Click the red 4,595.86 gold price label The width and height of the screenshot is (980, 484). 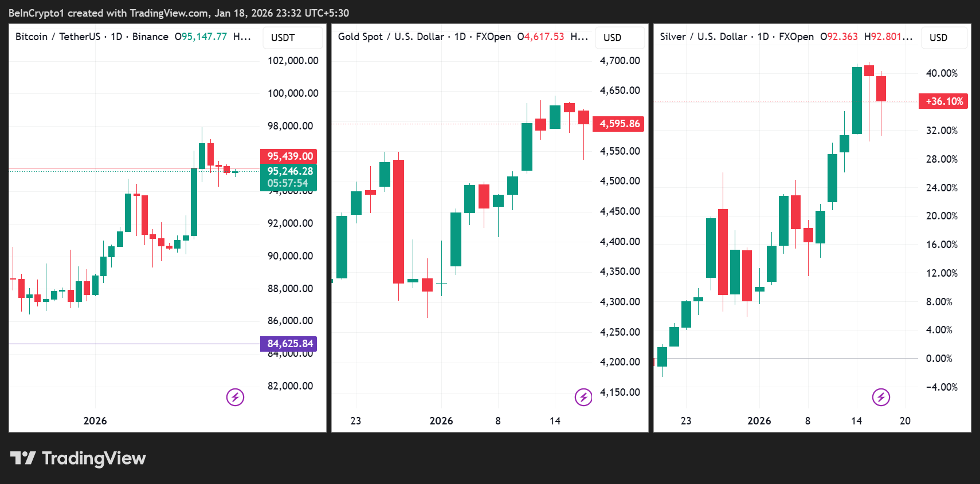619,124
